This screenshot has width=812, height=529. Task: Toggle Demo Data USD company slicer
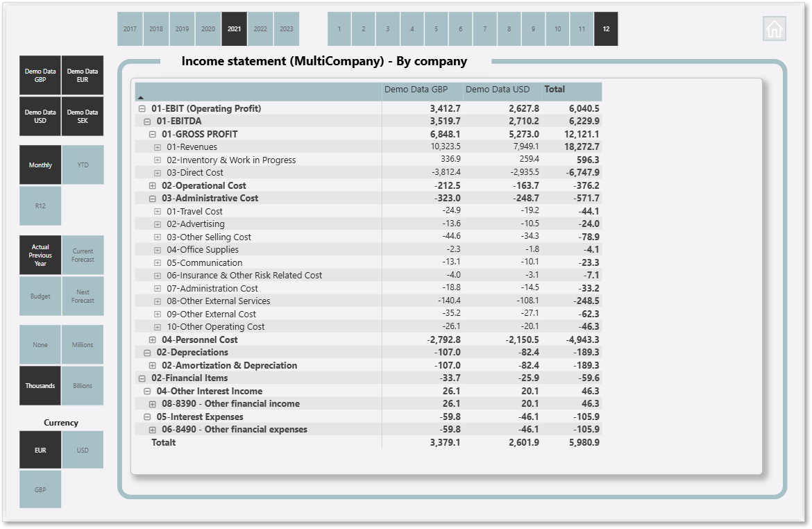[40, 116]
